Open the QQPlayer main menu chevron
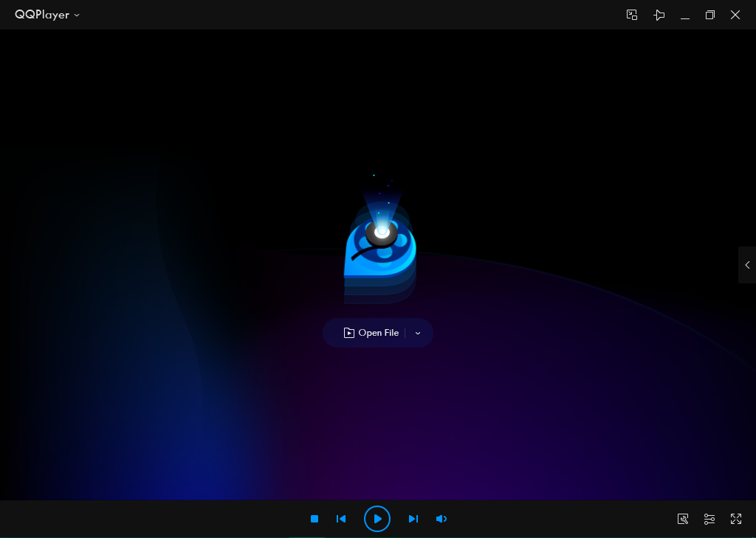 coord(76,15)
